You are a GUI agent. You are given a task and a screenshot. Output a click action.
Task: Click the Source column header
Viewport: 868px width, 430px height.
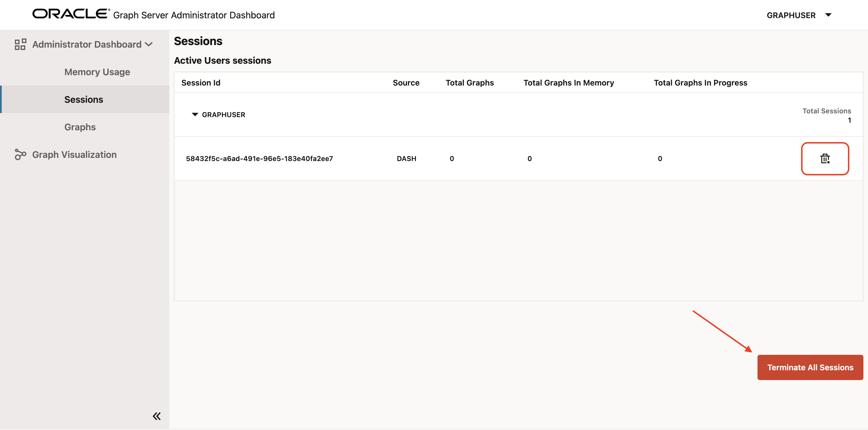(406, 83)
